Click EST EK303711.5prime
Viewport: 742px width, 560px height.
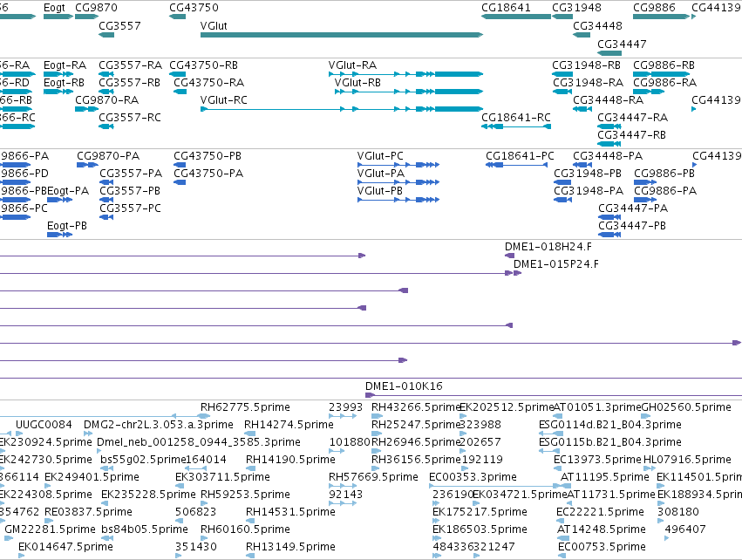tap(180, 486)
